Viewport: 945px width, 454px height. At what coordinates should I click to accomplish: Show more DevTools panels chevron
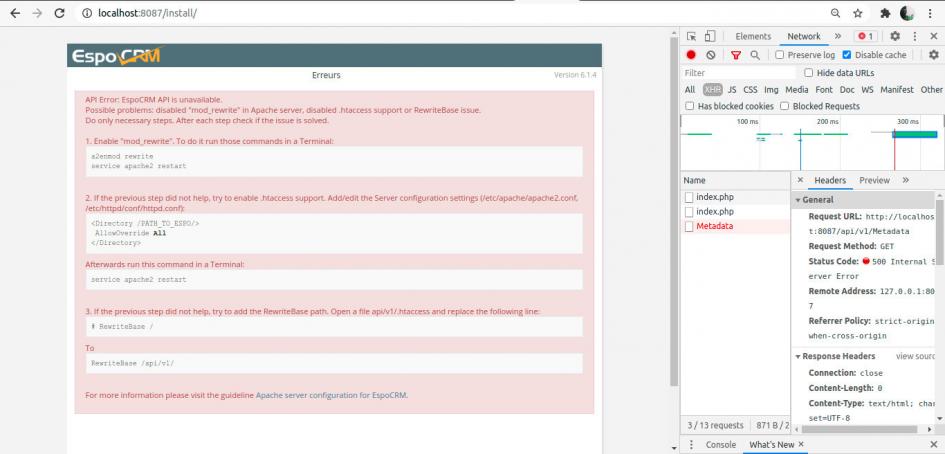[x=837, y=36]
